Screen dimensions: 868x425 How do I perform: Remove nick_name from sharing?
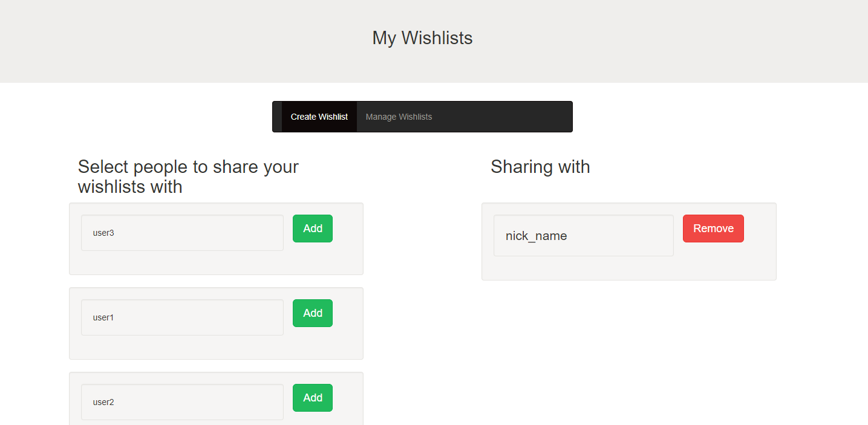[713, 229]
